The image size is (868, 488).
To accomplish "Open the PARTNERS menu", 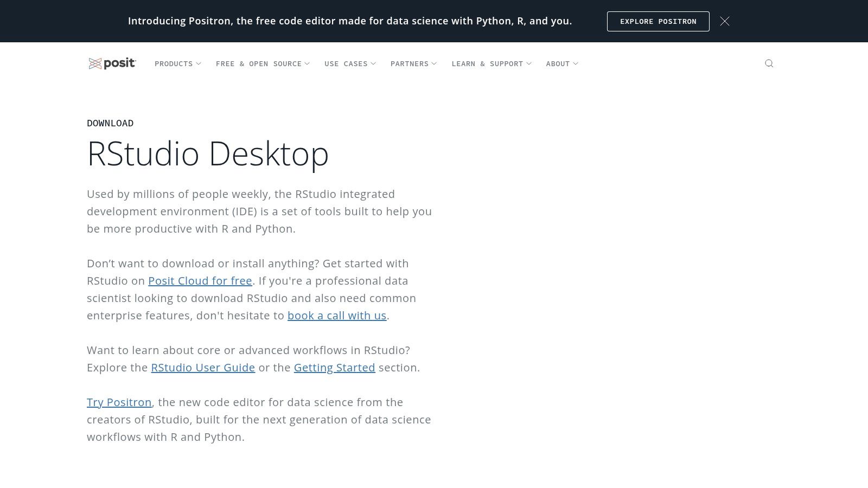I will click(x=410, y=64).
